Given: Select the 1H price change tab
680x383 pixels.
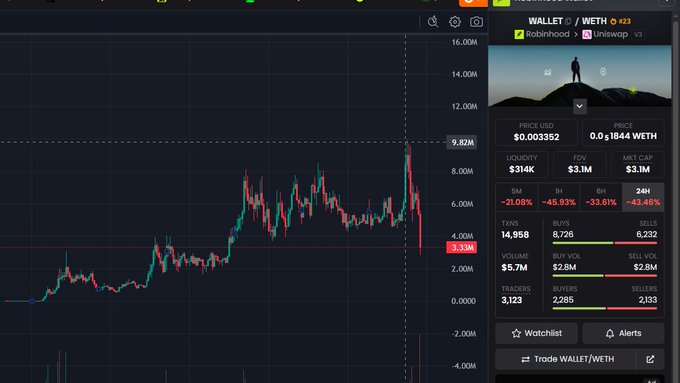Looking at the screenshot, I should [559, 197].
